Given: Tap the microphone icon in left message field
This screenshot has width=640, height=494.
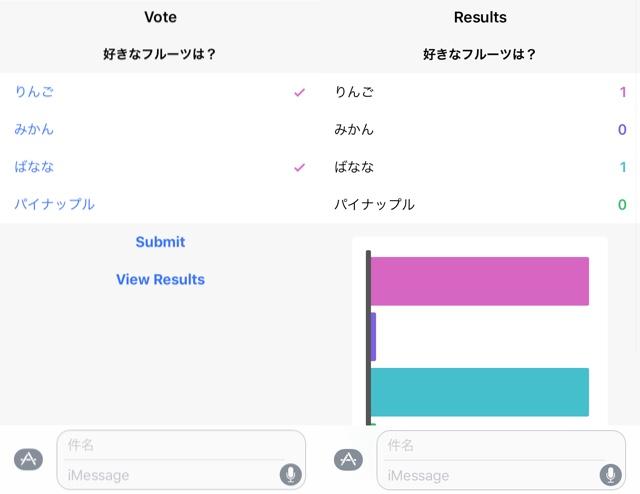Looking at the screenshot, I should [x=291, y=474].
